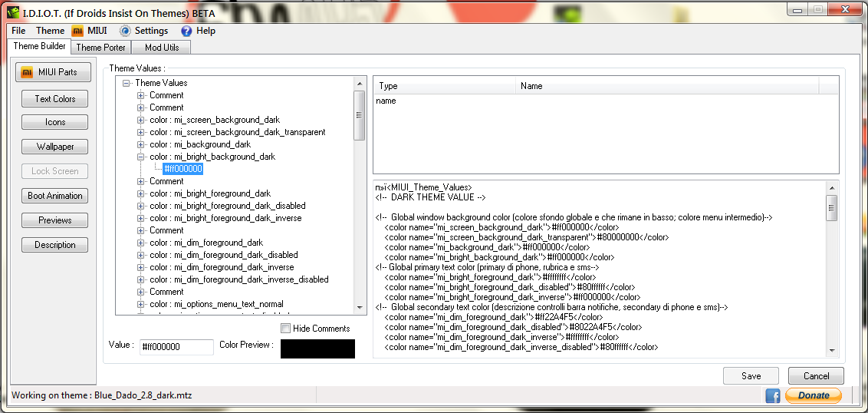The image size is (868, 413).
Task: Expand mi_options_menu_text_normal node
Action: point(140,304)
